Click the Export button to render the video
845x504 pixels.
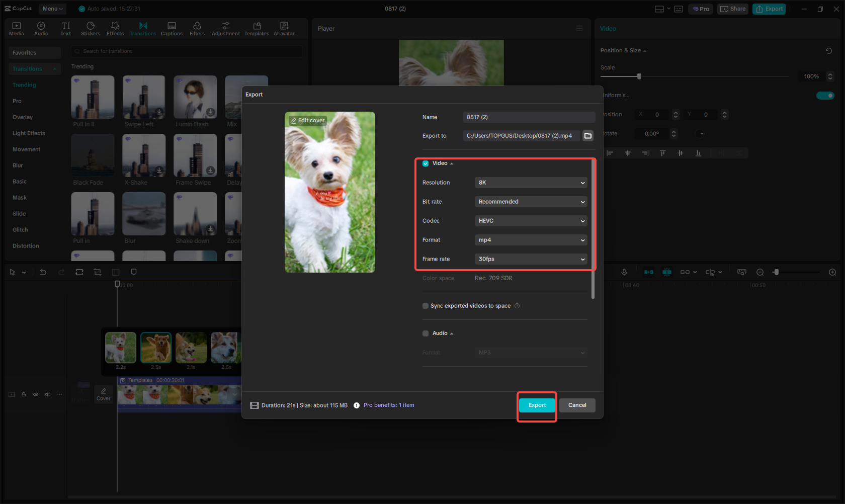pos(537,405)
